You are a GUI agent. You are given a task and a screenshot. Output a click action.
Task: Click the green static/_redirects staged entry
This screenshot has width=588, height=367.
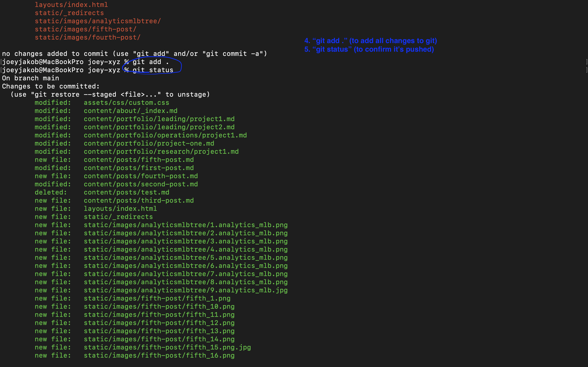click(118, 217)
